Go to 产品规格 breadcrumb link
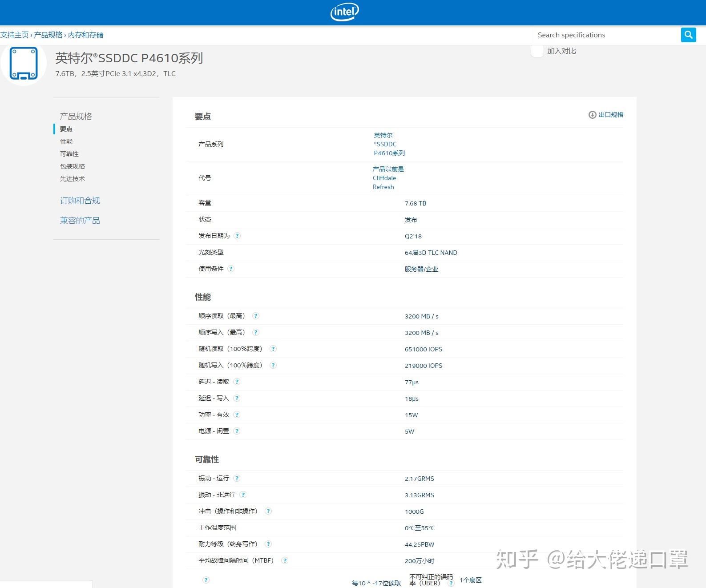This screenshot has height=588, width=706. click(48, 35)
